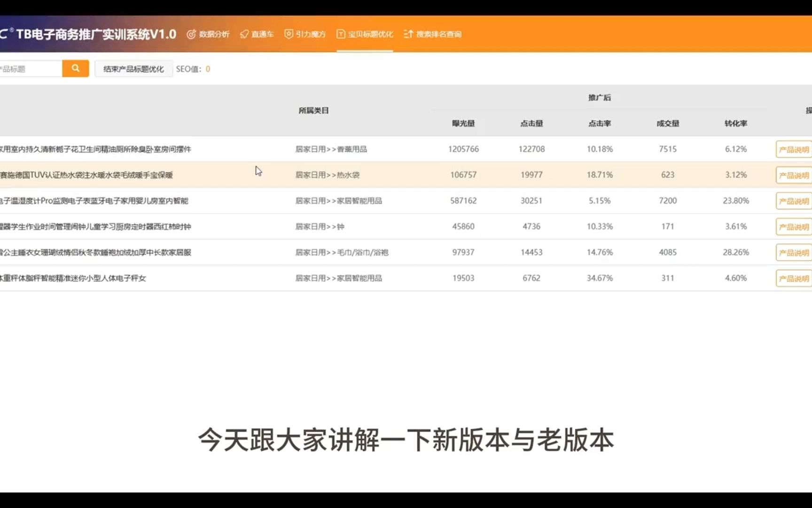This screenshot has width=812, height=508.
Task: Click the 数据分析 target icon
Action: pyautogui.click(x=191, y=34)
